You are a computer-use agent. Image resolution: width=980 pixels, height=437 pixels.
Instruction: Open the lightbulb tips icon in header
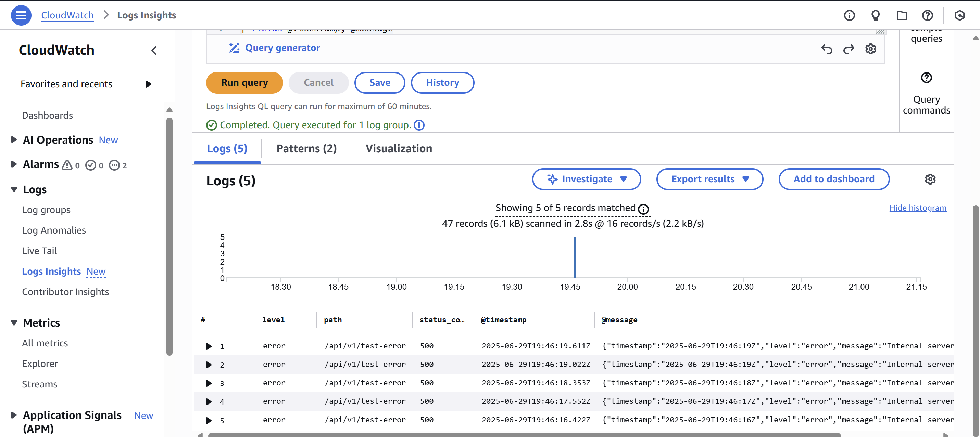(x=875, y=15)
